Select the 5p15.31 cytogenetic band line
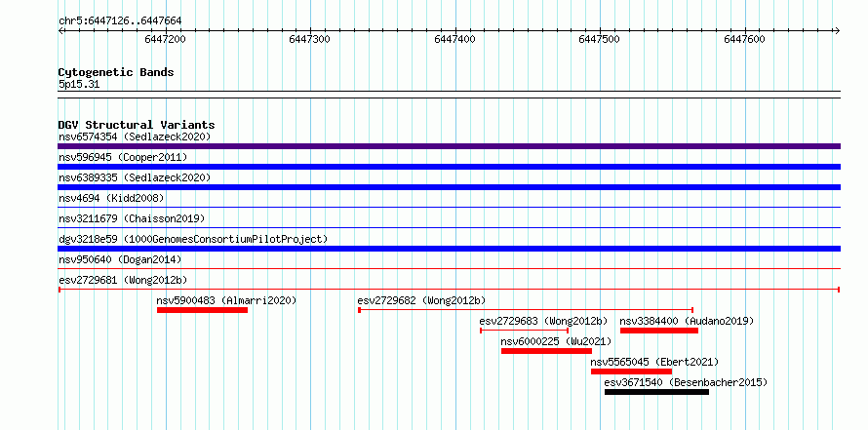Viewport: 868px width, 430px height. point(449,94)
